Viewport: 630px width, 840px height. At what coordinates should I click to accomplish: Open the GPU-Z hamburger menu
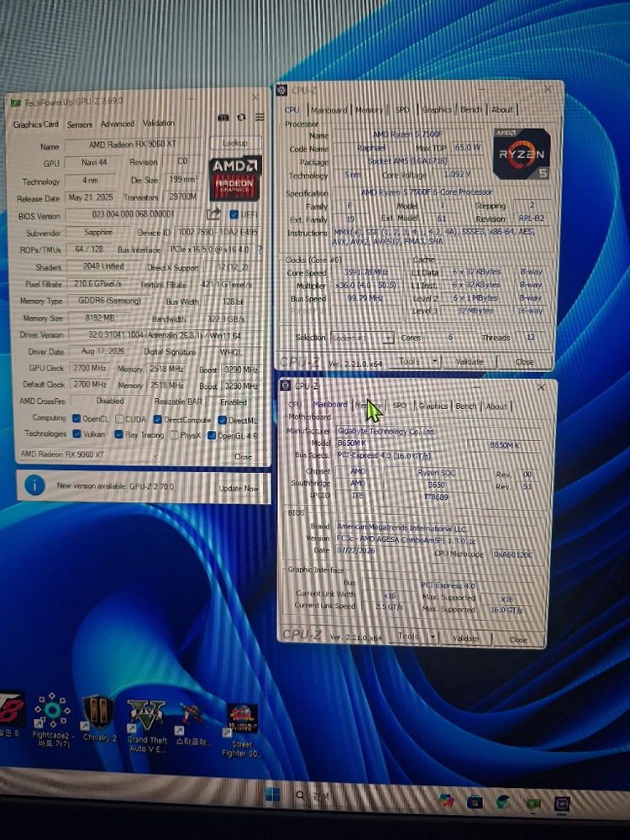(x=260, y=117)
